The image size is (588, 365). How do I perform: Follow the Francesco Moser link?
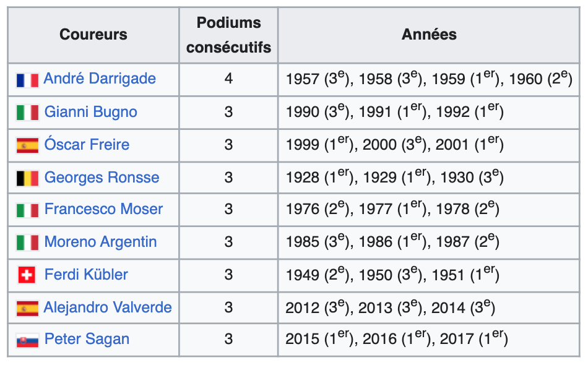[103, 210]
